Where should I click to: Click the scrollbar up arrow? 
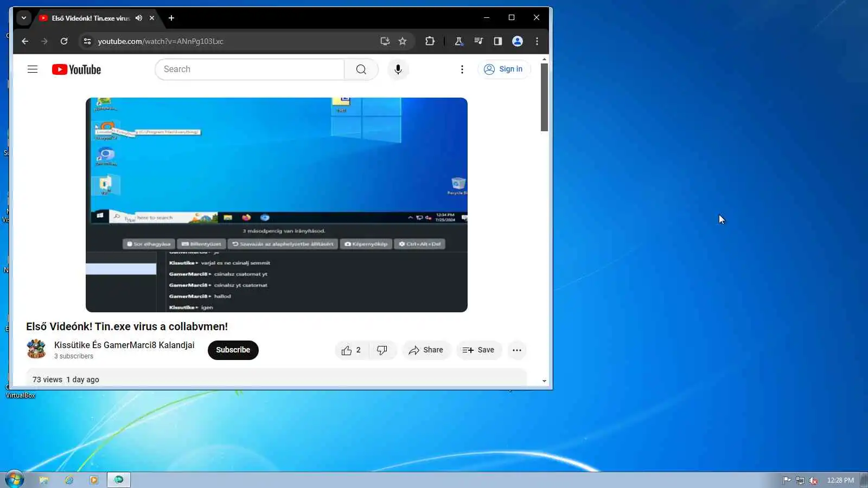point(544,59)
